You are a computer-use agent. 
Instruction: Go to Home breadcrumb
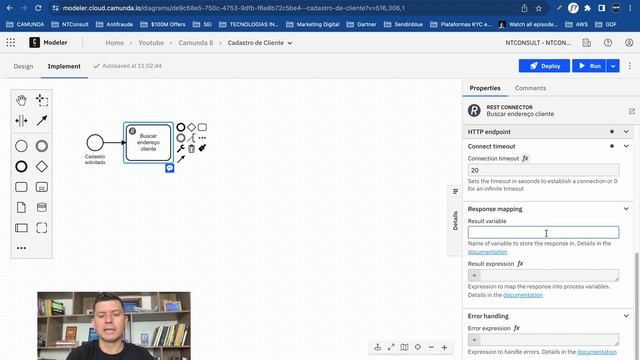click(115, 42)
